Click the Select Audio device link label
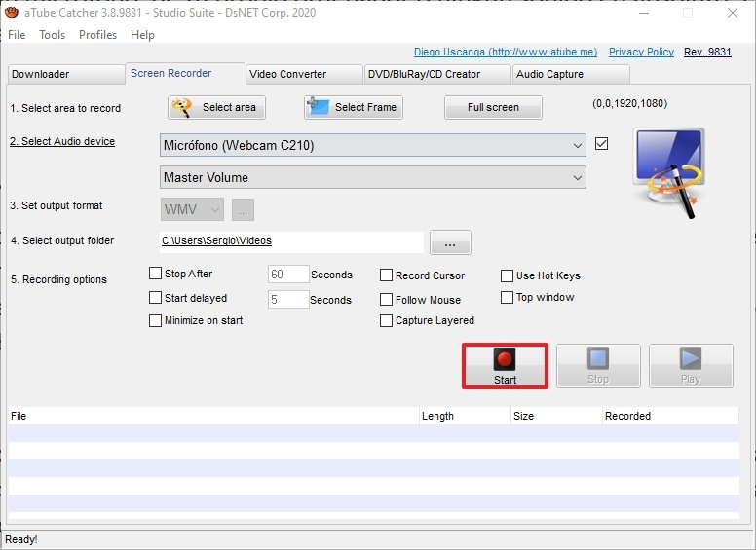The height and width of the screenshot is (550, 756). [x=62, y=141]
